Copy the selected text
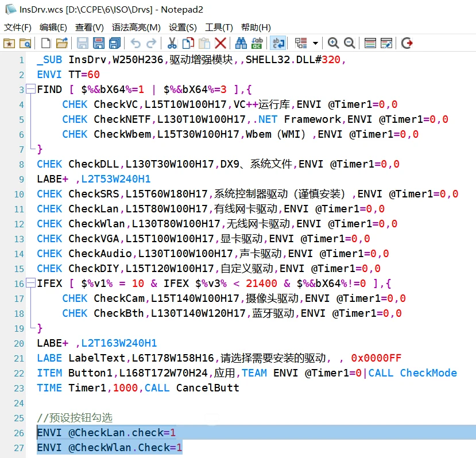This screenshot has width=476, height=458. [188, 44]
